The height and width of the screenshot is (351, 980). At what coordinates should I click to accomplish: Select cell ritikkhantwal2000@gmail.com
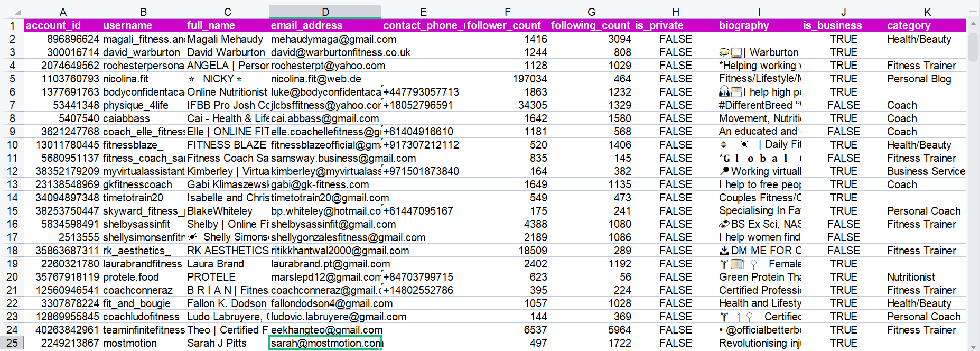point(325,251)
